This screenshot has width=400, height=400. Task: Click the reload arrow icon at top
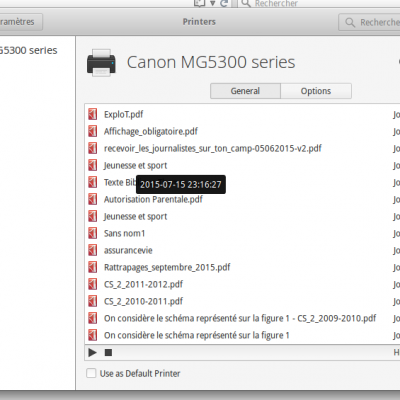coord(224,3)
